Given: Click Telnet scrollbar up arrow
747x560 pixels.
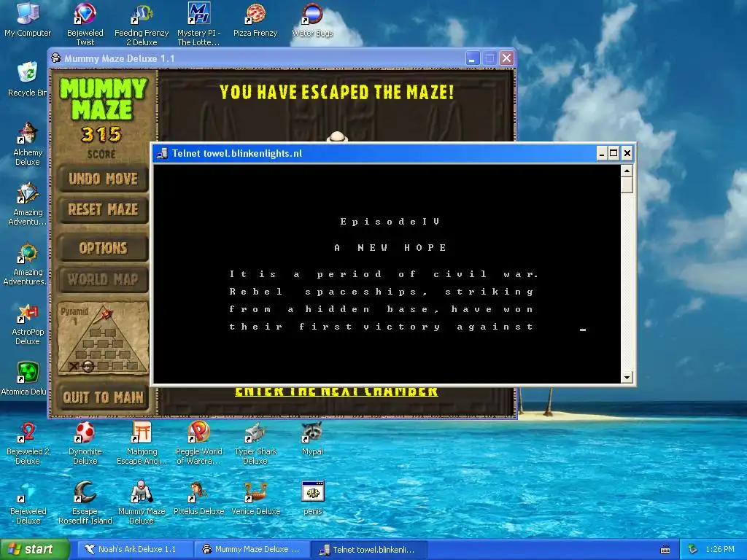Looking at the screenshot, I should [627, 171].
